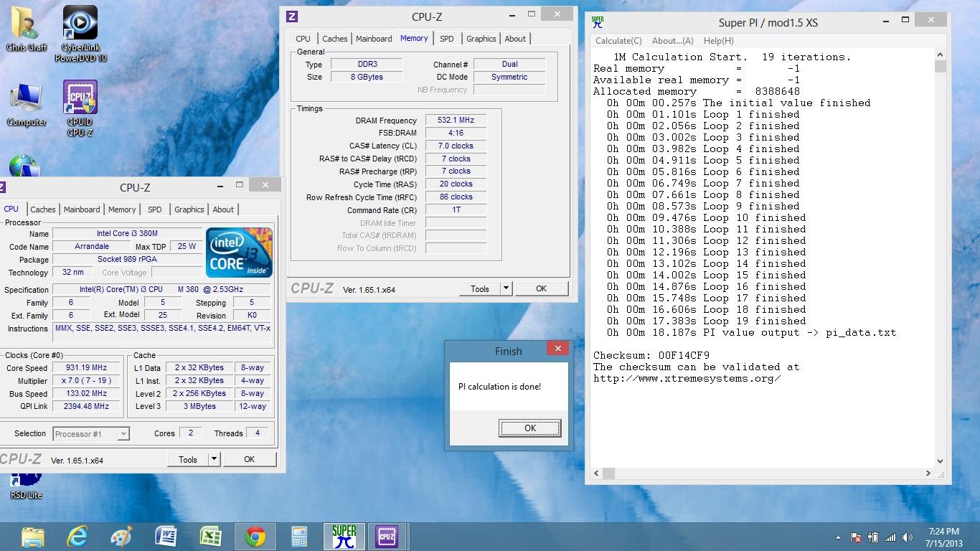Screen dimensions: 980x551
Task: Open the Processor #1 selection dropdown
Action: pos(91,433)
